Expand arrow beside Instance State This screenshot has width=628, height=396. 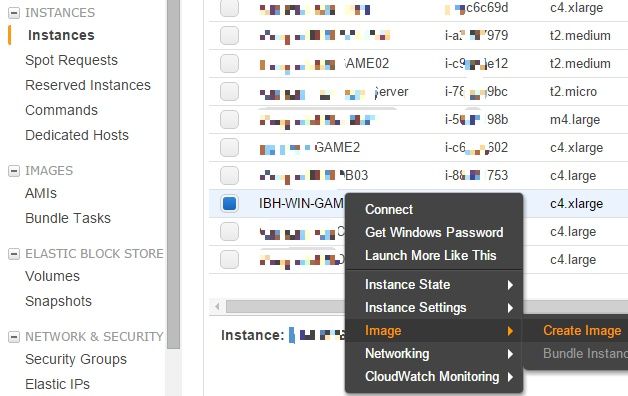tap(510, 285)
